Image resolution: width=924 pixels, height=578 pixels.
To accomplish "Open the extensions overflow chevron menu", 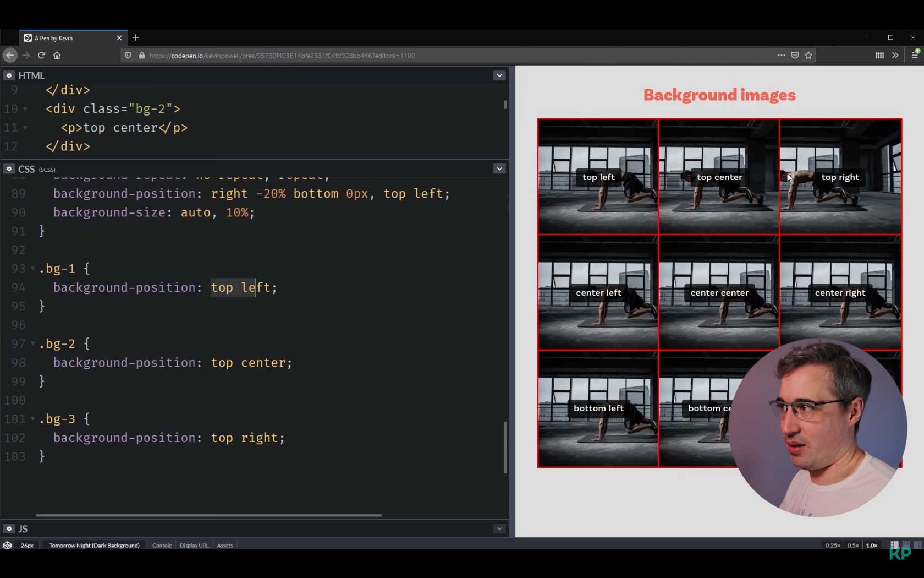I will point(895,55).
